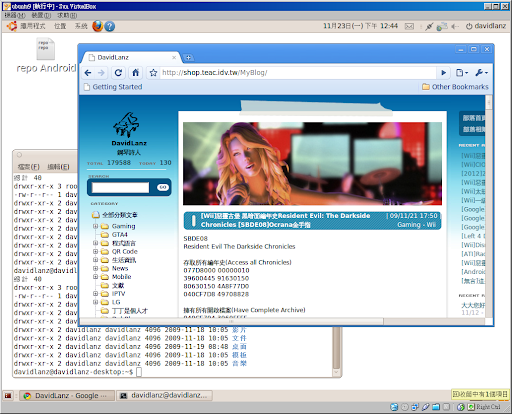
Task: Open the blue help icon in the panel
Action: 110,26
